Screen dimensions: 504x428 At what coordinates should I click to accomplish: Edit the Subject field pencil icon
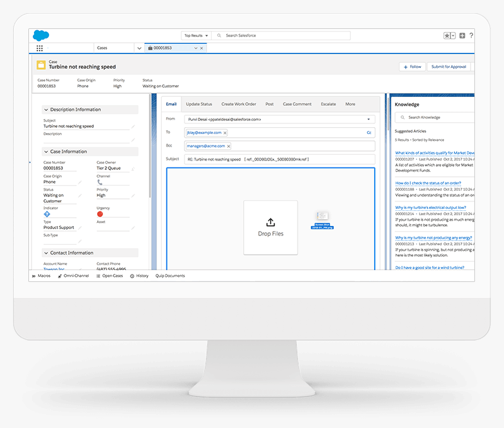pos(133,127)
